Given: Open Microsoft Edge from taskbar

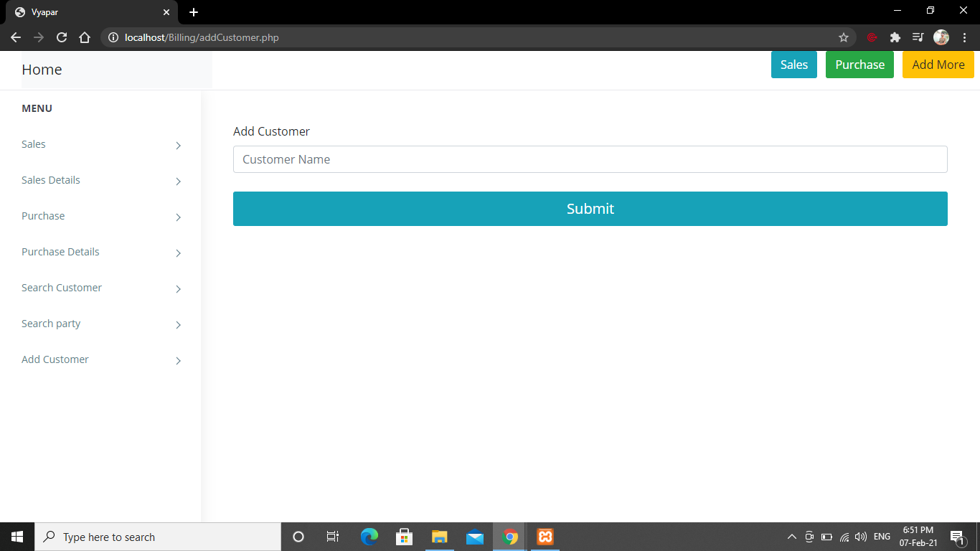Looking at the screenshot, I should click(x=369, y=537).
